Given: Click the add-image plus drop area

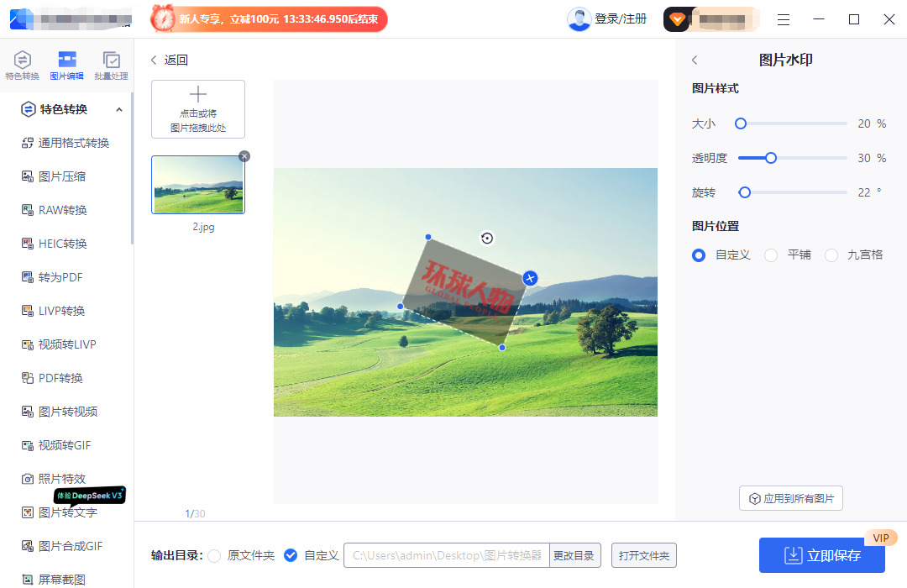Looking at the screenshot, I should coord(198,109).
